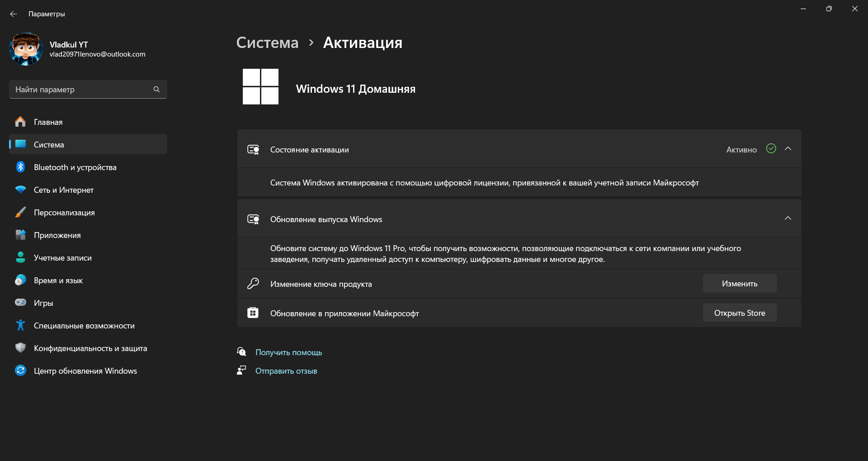Select the Система sidebar item
Image resolution: width=868 pixels, height=461 pixels.
coord(88,144)
